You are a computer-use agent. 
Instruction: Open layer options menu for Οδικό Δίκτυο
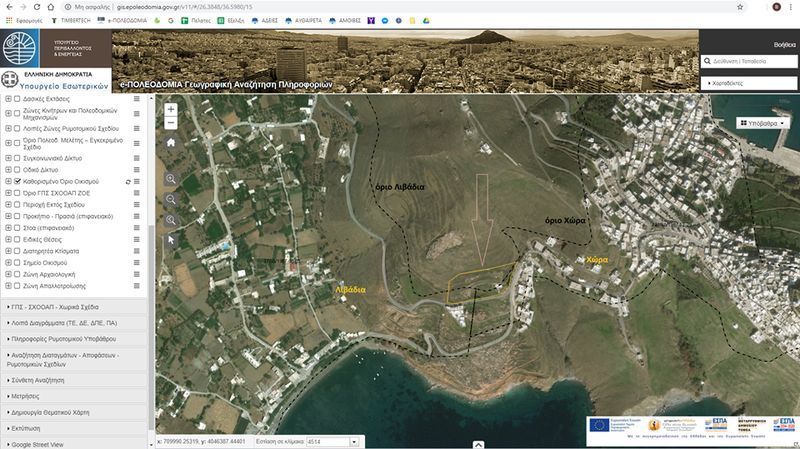[x=136, y=170]
